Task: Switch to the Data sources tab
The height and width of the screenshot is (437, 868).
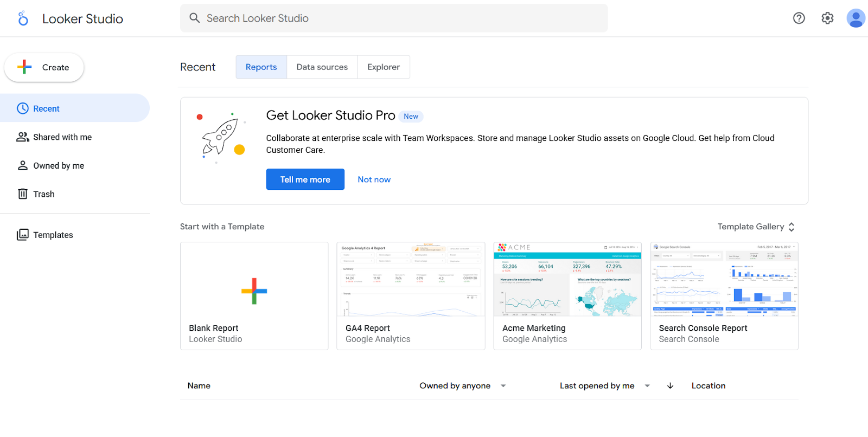Action: tap(322, 67)
